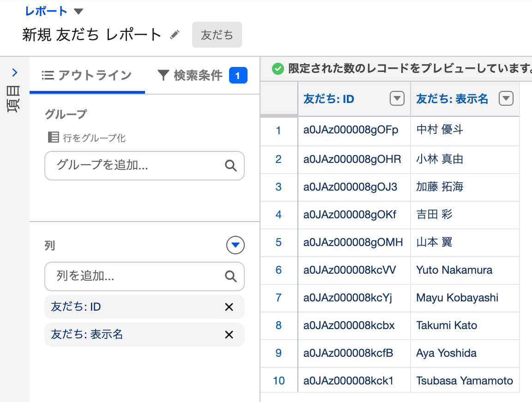The height and width of the screenshot is (402, 532).
Task: Click the name cell Tsubasa Yamamoto
Action: (x=465, y=381)
